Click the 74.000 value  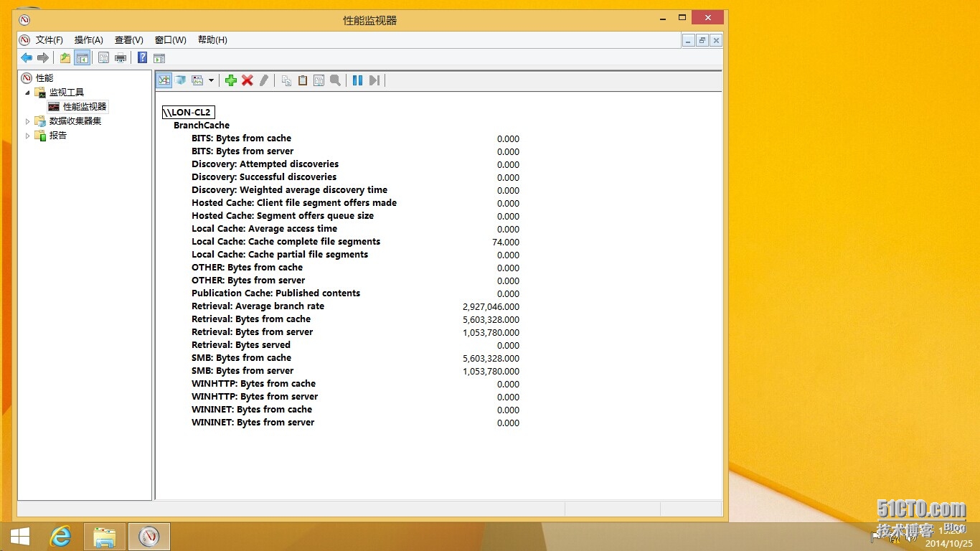point(506,242)
